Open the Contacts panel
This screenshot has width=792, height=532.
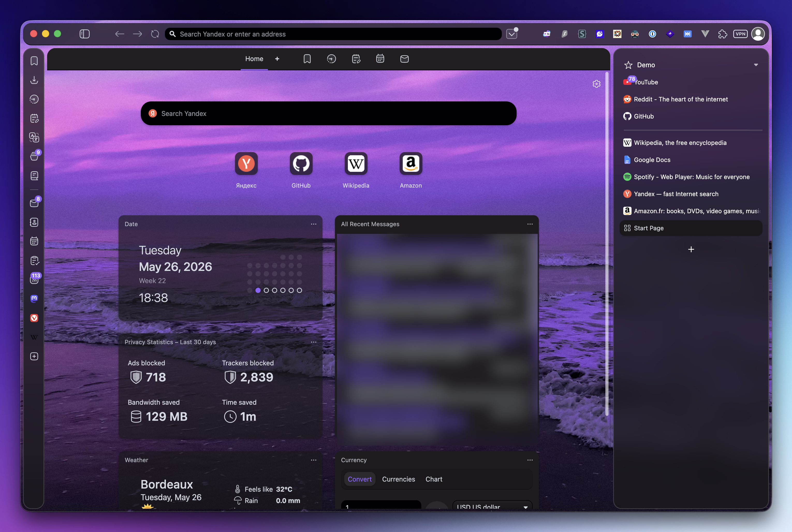click(x=34, y=222)
